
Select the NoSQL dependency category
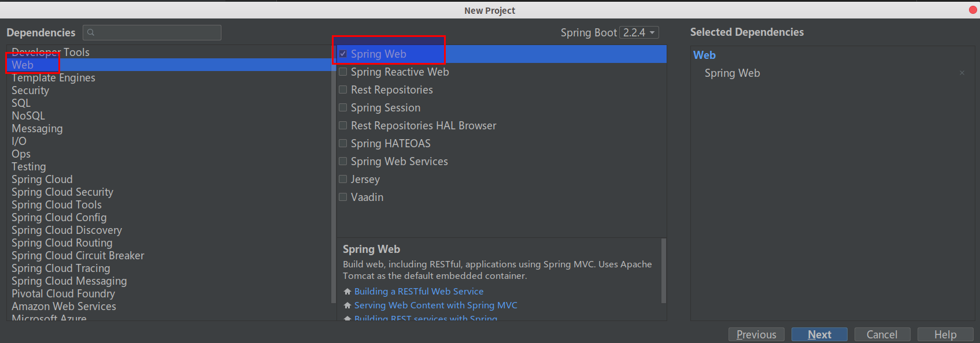coord(28,116)
